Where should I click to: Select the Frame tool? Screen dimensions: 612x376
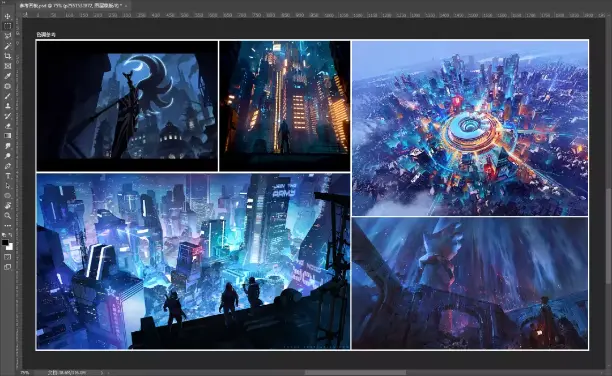7,66
